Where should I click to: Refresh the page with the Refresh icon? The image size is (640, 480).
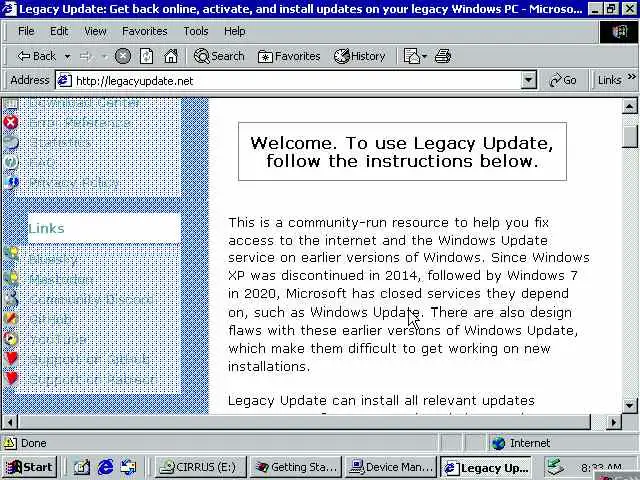click(x=147, y=56)
